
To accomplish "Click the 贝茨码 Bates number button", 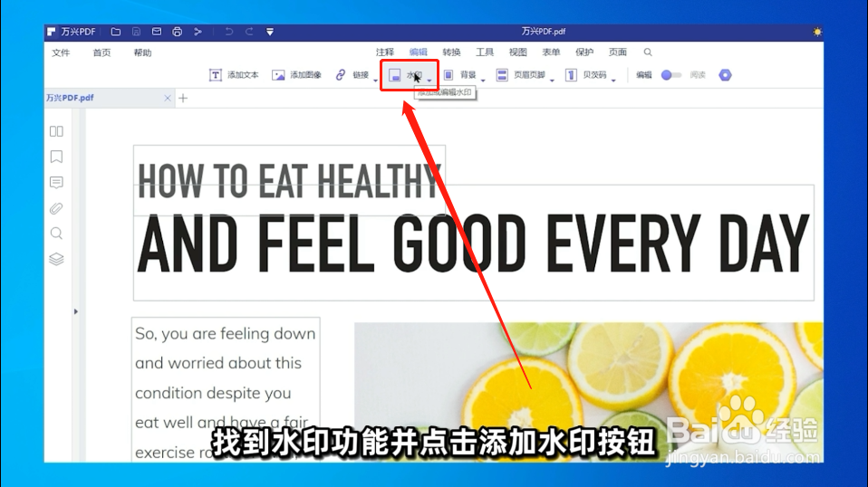I will coord(585,75).
